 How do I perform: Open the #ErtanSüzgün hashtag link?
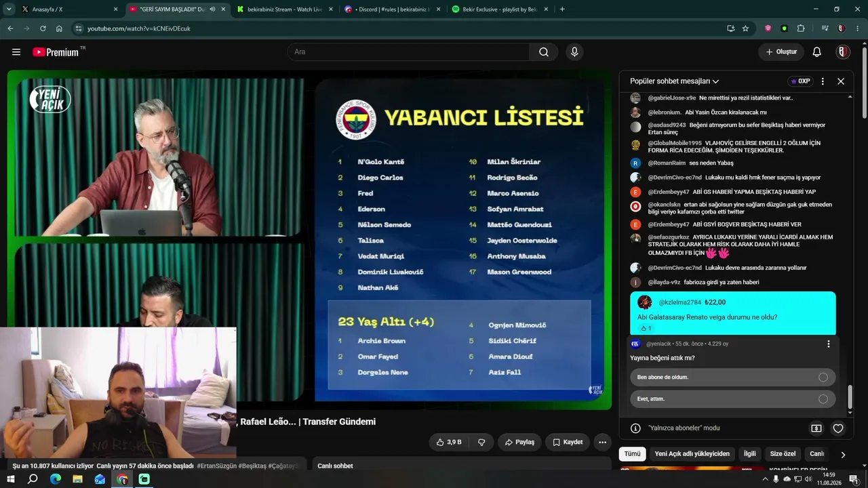(216, 466)
